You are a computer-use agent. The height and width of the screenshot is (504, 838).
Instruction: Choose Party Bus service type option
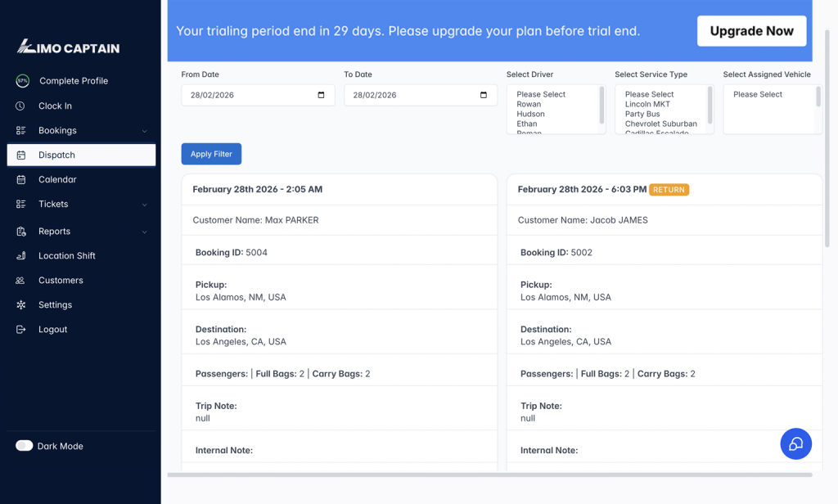tap(642, 114)
